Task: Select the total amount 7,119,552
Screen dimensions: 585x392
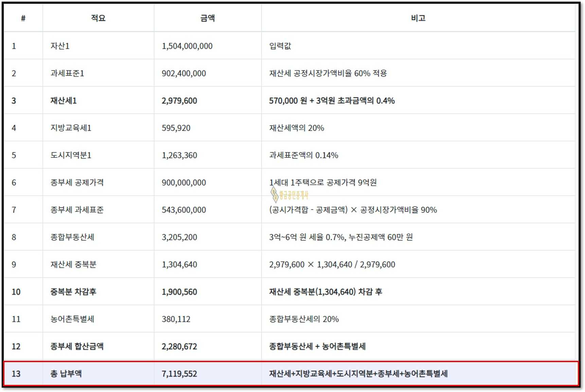Action: [x=179, y=374]
